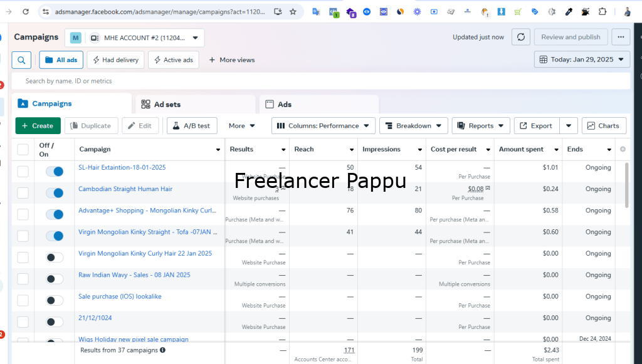Open the browser Extensions puzzle icon

click(603, 12)
